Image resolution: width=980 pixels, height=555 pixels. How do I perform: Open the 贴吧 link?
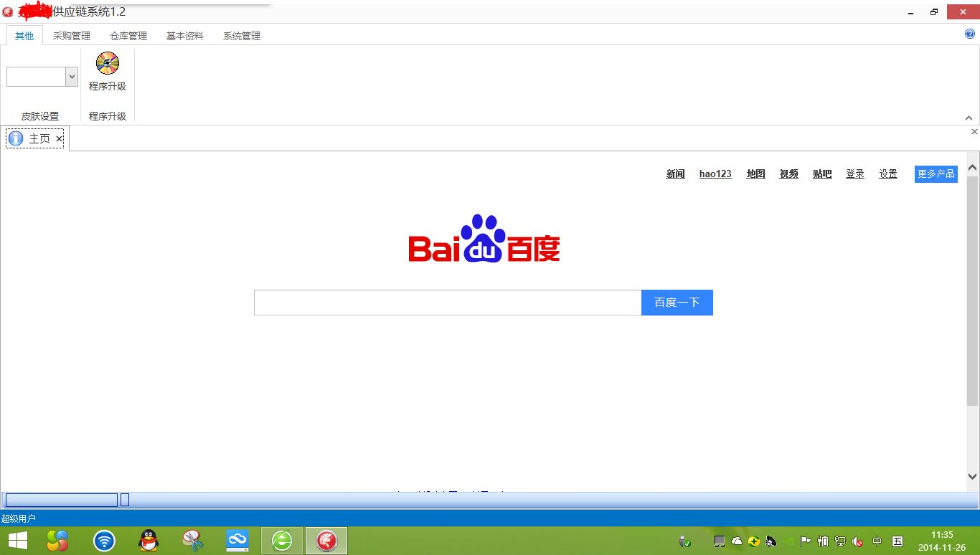tap(822, 174)
